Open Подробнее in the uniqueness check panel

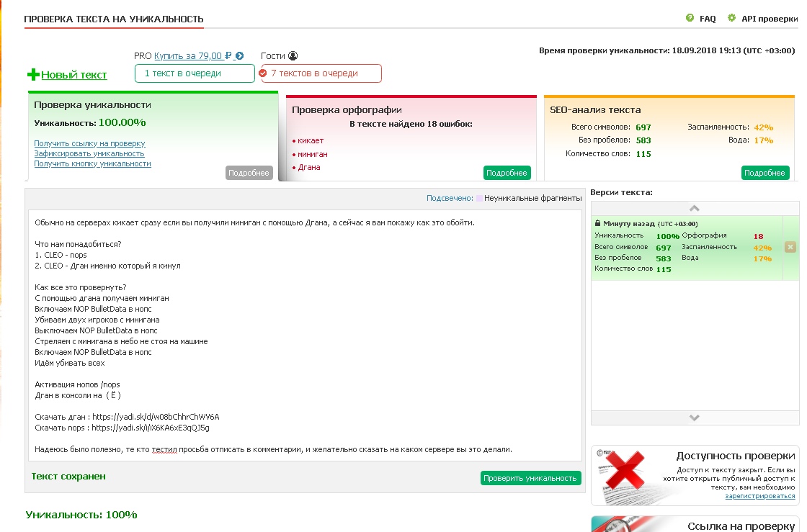(249, 173)
